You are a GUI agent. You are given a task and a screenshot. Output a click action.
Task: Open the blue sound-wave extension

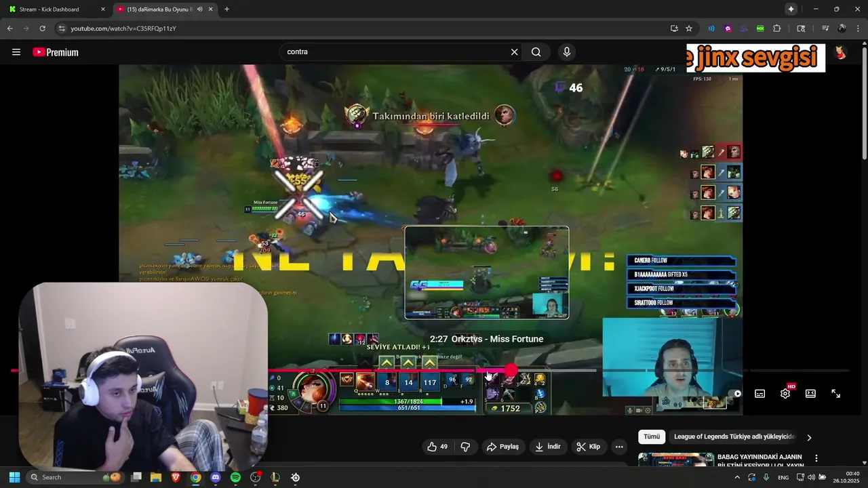pos(711,28)
